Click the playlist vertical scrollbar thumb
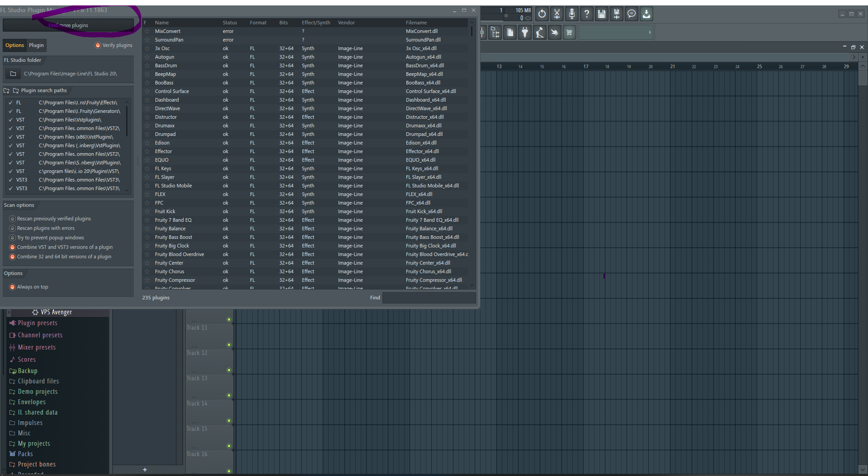868x476 pixels. tap(863, 78)
